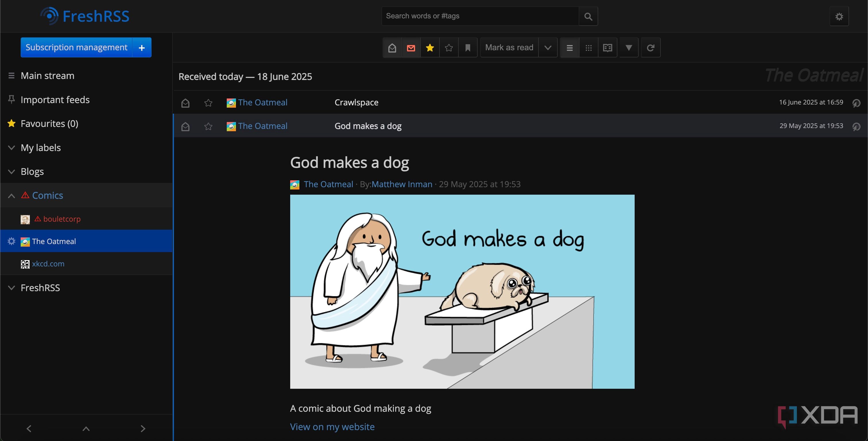Image resolution: width=868 pixels, height=441 pixels.
Task: Open Crawlspace article title
Action: point(356,102)
